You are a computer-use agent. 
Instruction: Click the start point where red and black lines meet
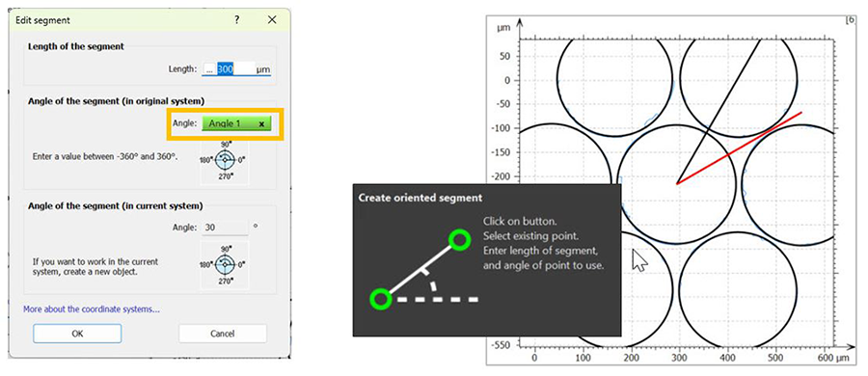(x=677, y=184)
